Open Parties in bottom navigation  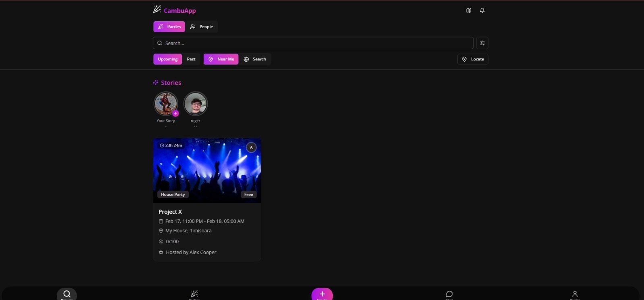point(194,294)
